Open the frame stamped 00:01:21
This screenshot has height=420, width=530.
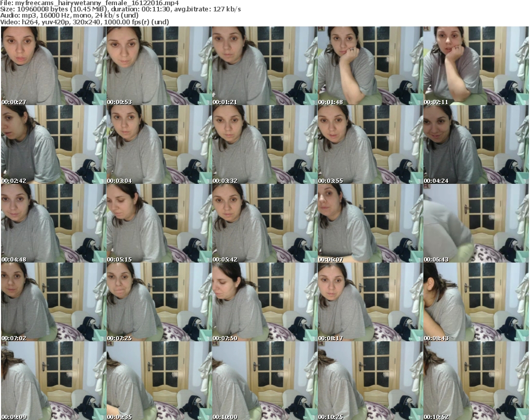click(264, 66)
